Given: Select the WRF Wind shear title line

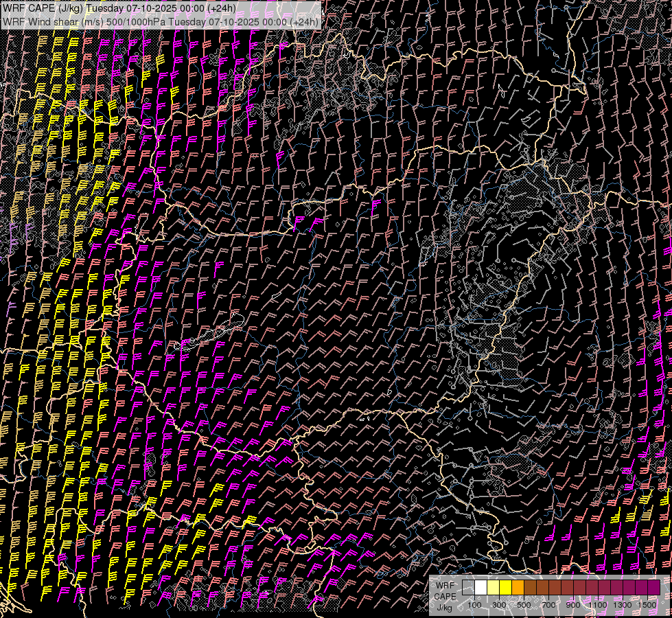Looking at the screenshot, I should pos(161,21).
